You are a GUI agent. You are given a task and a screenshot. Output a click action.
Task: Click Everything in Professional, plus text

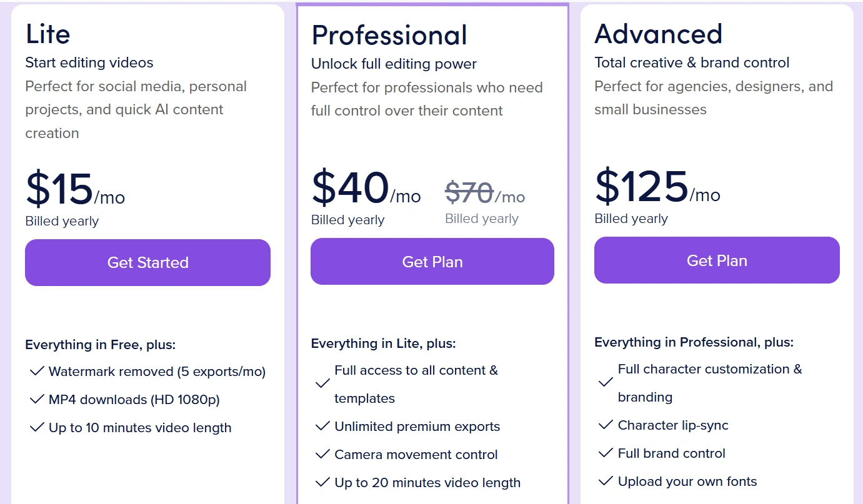(694, 342)
